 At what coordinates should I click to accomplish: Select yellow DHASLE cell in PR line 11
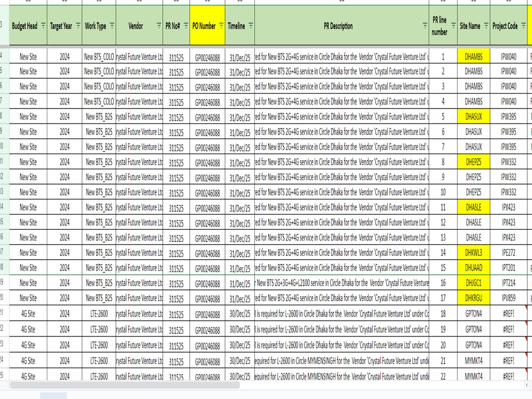(x=473, y=207)
